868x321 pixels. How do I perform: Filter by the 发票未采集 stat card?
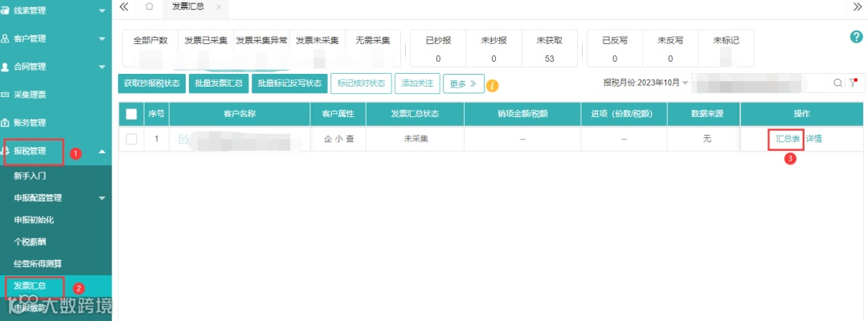click(x=317, y=49)
